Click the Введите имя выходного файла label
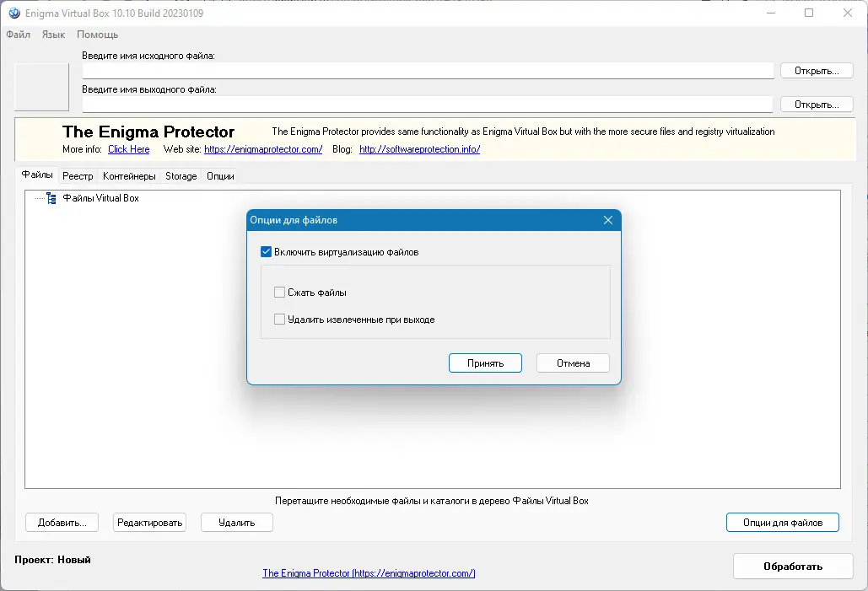The width and height of the screenshot is (868, 591). [149, 89]
